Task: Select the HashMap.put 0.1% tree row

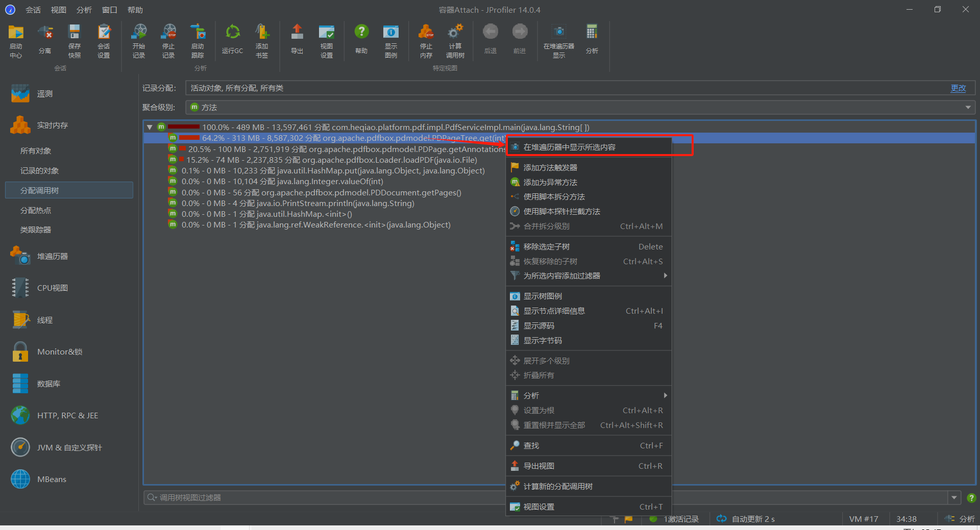Action: [x=327, y=170]
